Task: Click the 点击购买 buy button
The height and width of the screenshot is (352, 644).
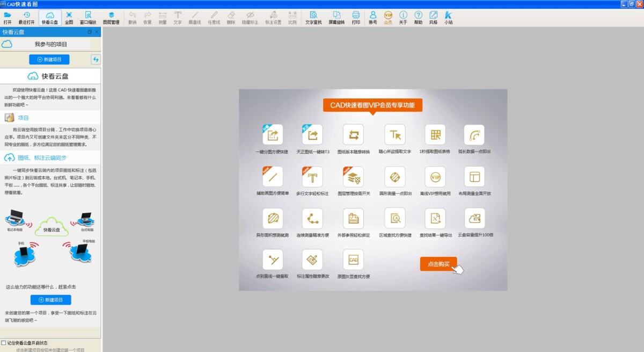Action: pyautogui.click(x=438, y=264)
